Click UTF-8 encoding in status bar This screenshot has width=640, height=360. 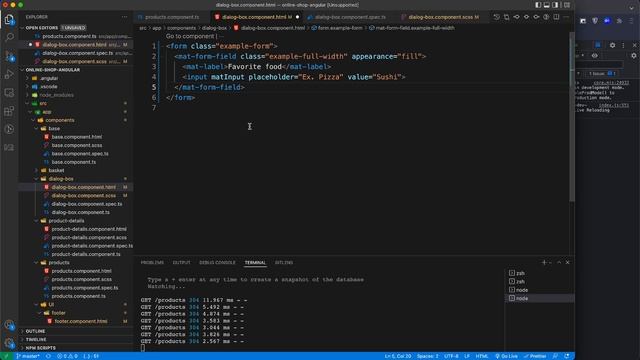pos(451,356)
